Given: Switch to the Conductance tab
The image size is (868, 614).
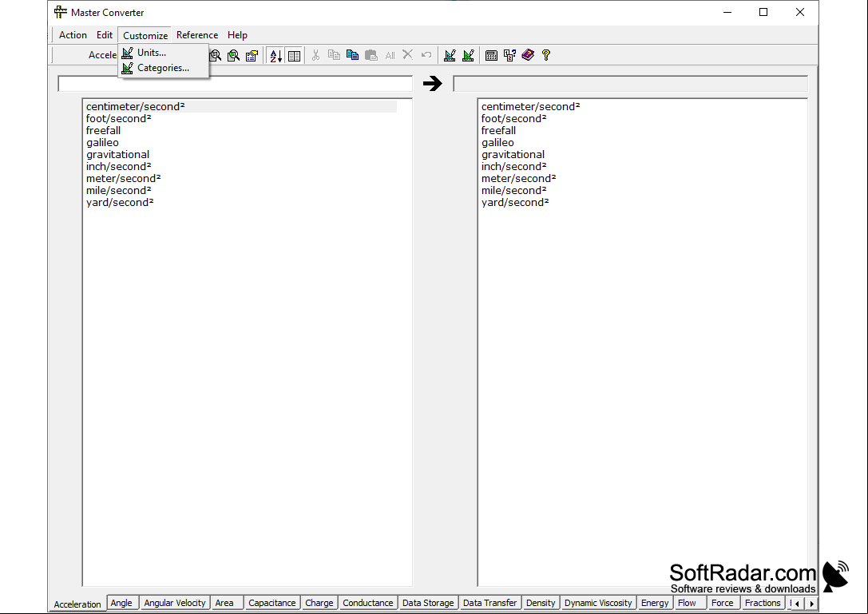Looking at the screenshot, I should point(367,603).
